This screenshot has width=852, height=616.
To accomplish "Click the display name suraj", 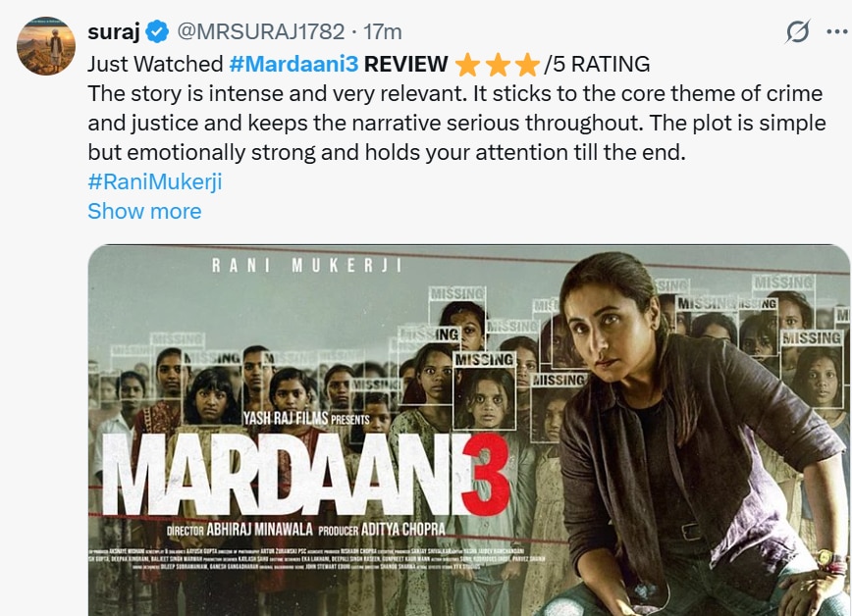I will click(114, 31).
